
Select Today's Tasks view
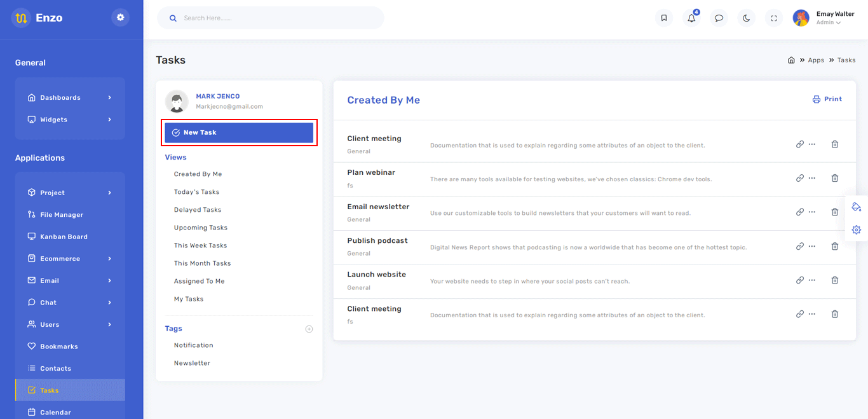coord(196,192)
